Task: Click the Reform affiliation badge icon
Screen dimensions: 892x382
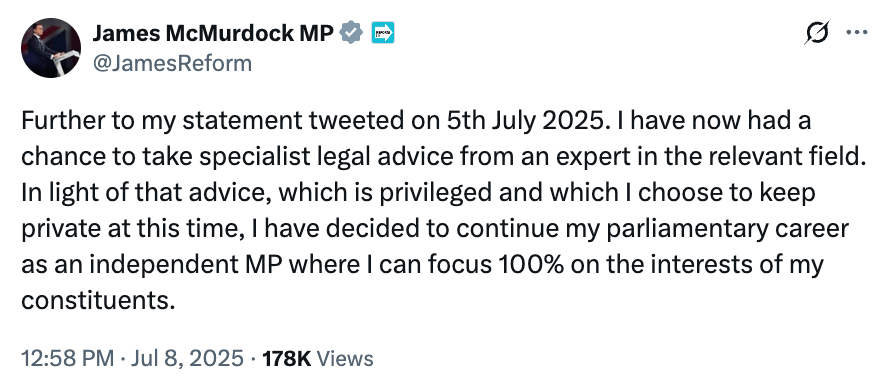Action: tap(383, 34)
